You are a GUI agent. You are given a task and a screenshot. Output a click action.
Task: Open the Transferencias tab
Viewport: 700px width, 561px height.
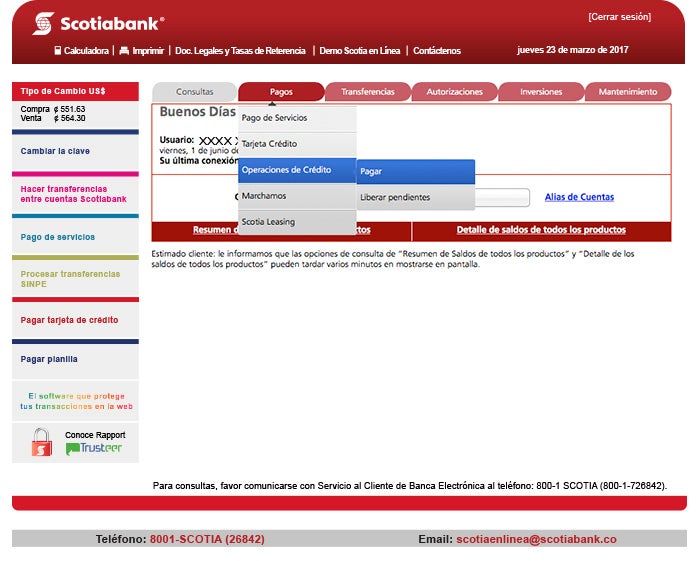[367, 92]
